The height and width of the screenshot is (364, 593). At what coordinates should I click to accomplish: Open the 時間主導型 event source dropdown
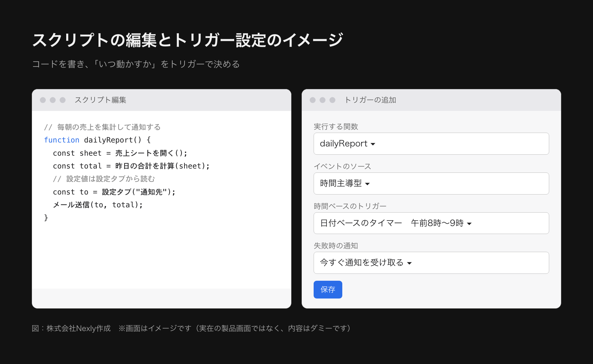click(x=431, y=183)
